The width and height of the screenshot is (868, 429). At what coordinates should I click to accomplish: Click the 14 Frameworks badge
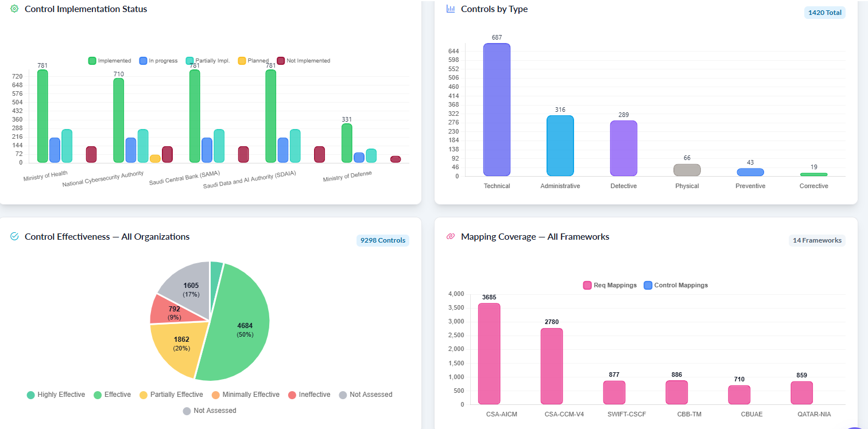click(817, 240)
